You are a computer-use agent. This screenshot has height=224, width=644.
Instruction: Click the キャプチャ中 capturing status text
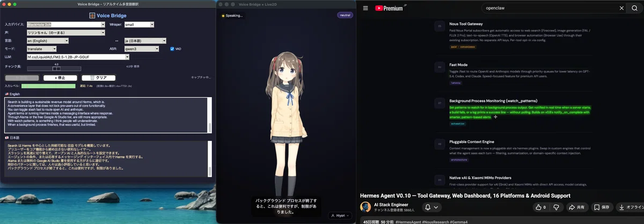click(201, 78)
